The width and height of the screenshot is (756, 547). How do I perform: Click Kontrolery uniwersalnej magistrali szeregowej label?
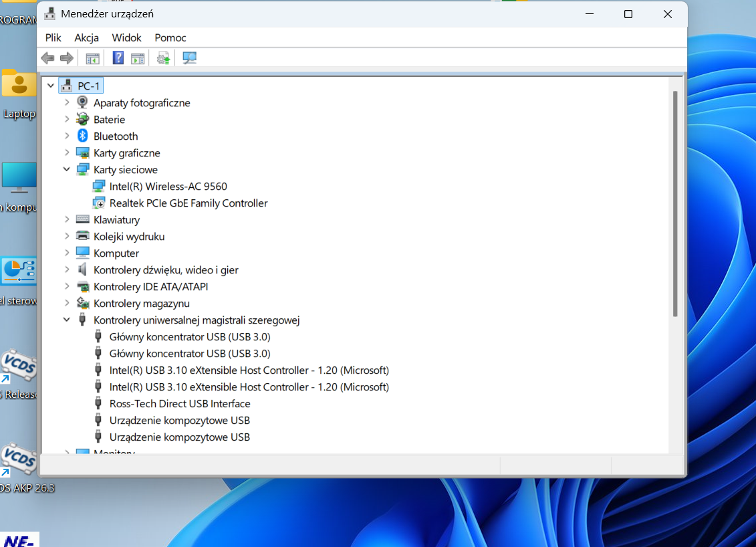pos(197,320)
